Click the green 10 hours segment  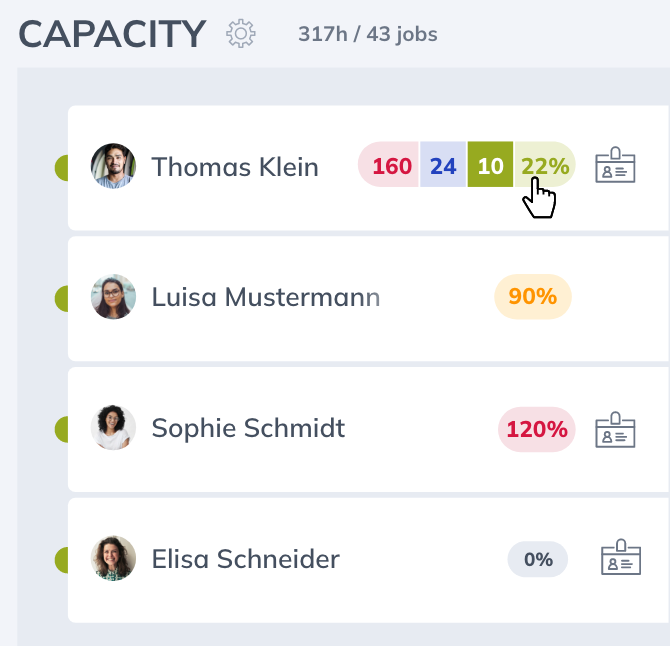490,166
